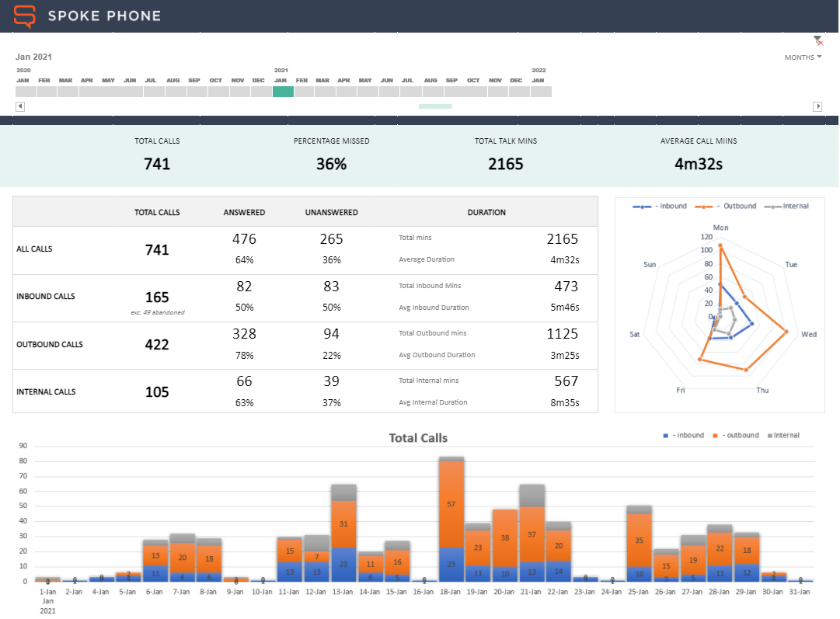Click the Mon outbound peak on radar chart
Image resolution: width=840 pixels, height=619 pixels.
tap(720, 246)
